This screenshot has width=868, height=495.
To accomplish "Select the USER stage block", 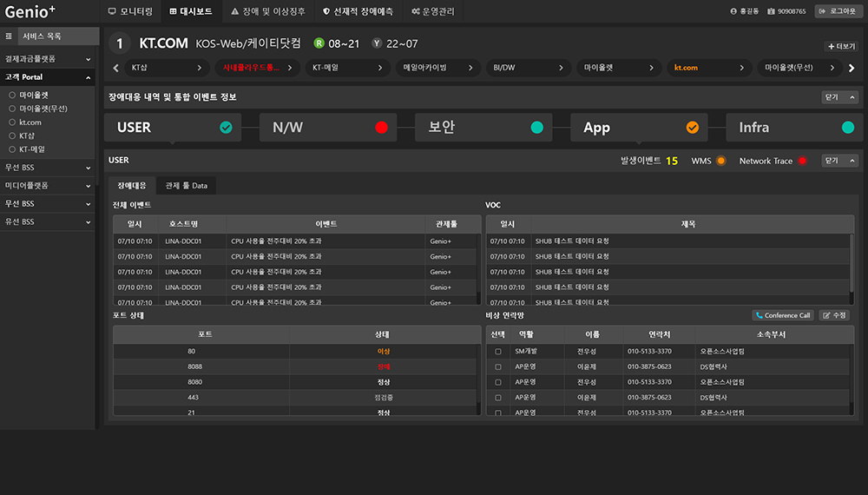I will (173, 128).
